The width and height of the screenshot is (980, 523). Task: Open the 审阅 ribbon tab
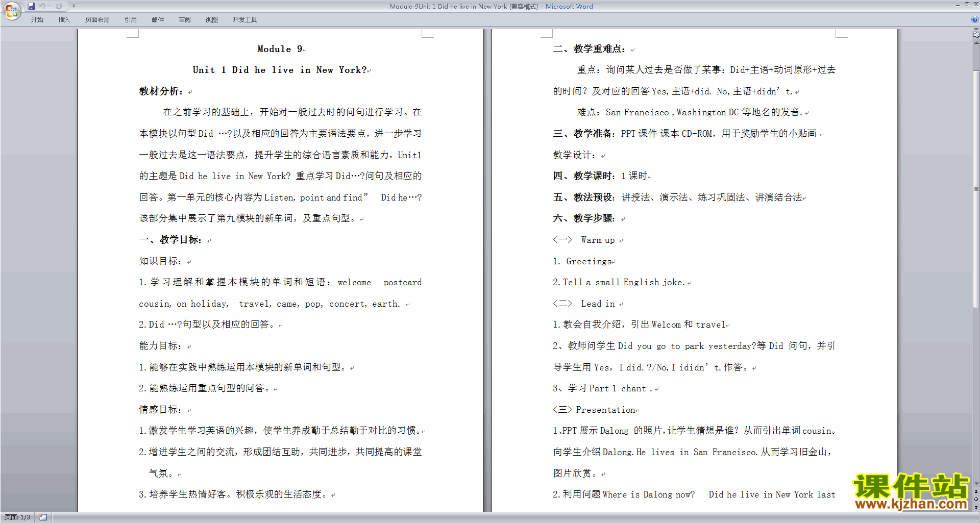(185, 20)
